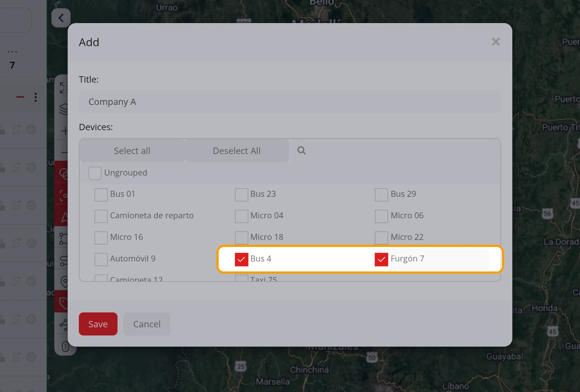Enable the Micro 16 checkbox
This screenshot has height=392, width=580.
click(x=101, y=237)
